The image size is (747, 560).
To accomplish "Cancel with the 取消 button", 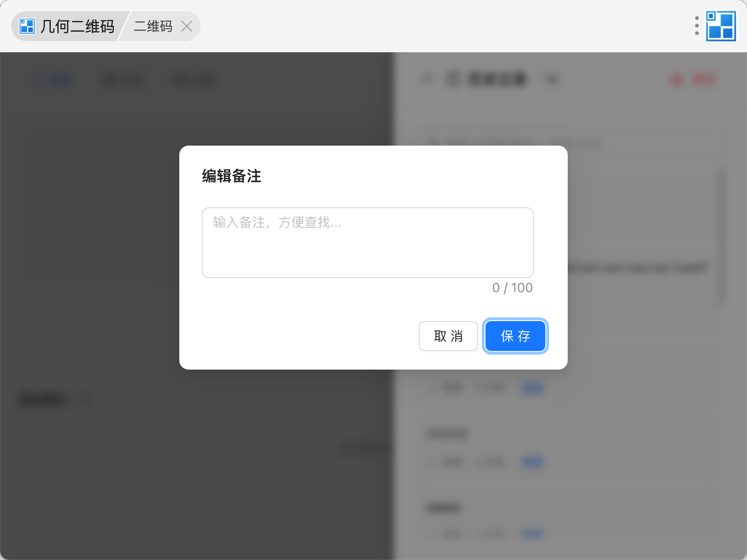I will (448, 336).
